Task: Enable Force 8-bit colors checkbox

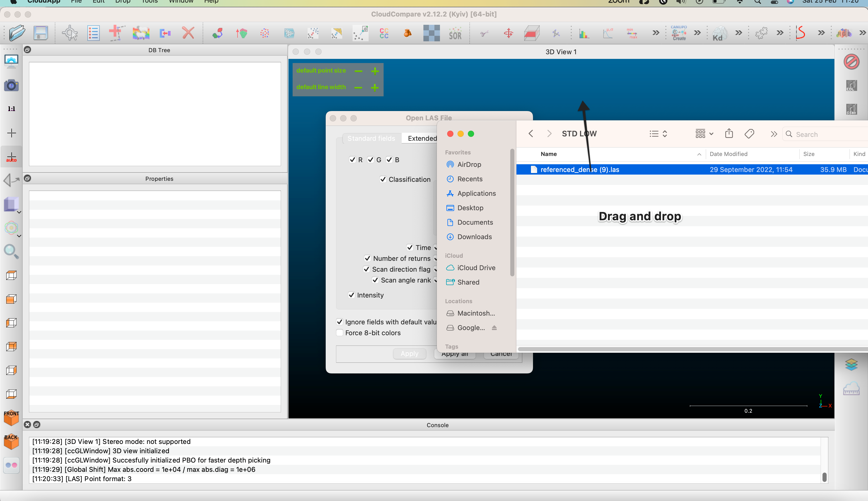Action: pos(339,333)
